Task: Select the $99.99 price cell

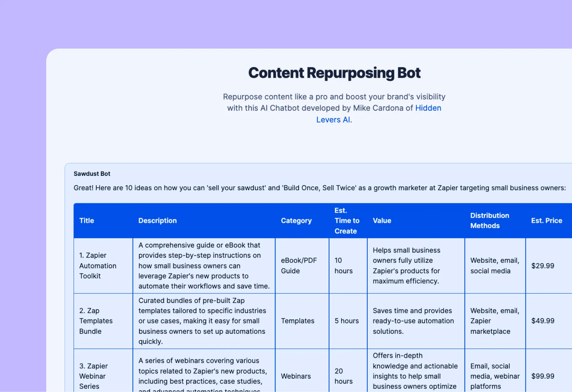Action: [542, 376]
